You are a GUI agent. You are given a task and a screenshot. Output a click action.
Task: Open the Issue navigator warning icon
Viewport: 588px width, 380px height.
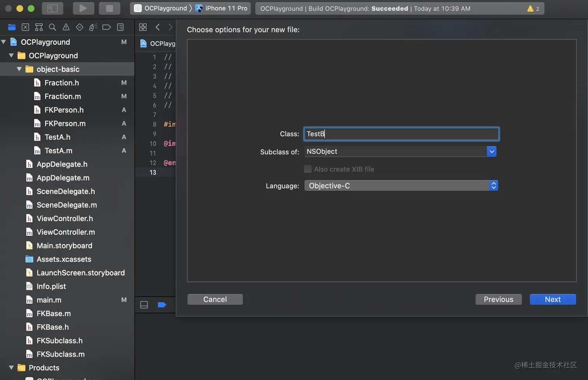66,27
